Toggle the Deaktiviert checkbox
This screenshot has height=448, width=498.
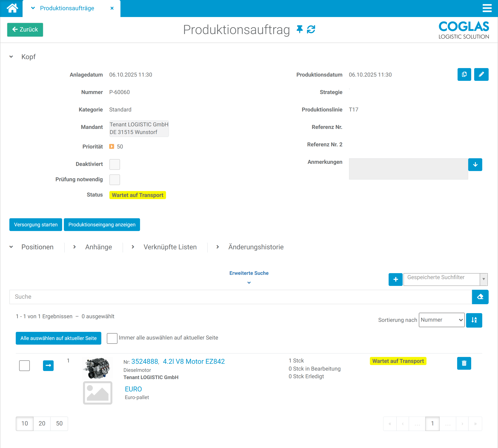[114, 164]
